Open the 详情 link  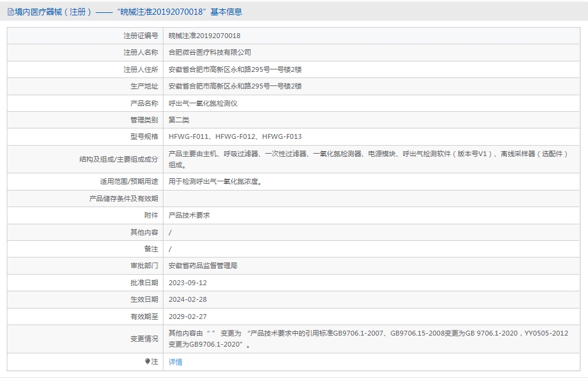[x=175, y=362]
